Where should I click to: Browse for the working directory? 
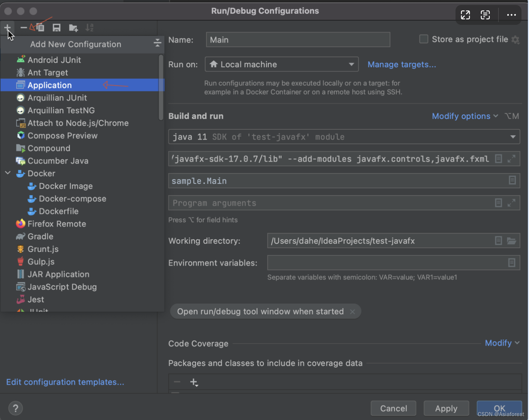click(x=512, y=241)
